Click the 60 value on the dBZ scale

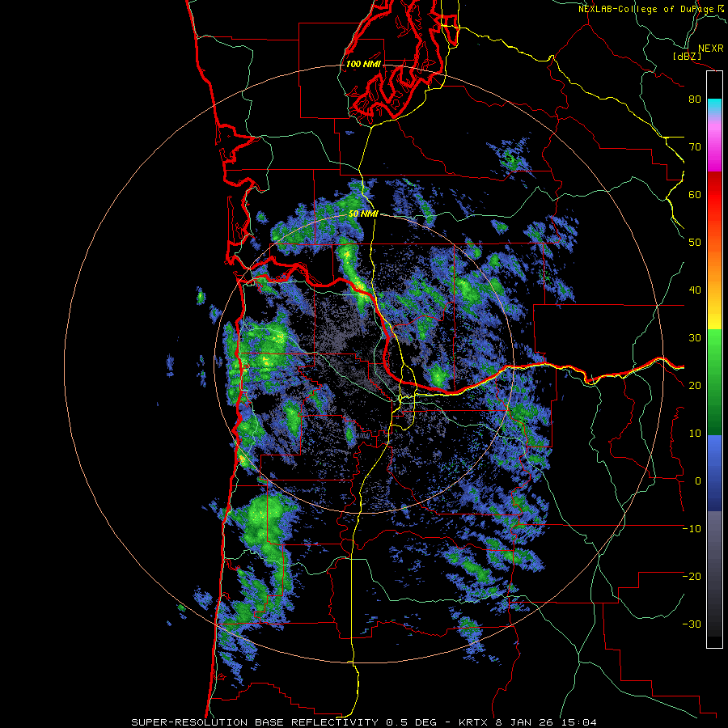pos(695,194)
